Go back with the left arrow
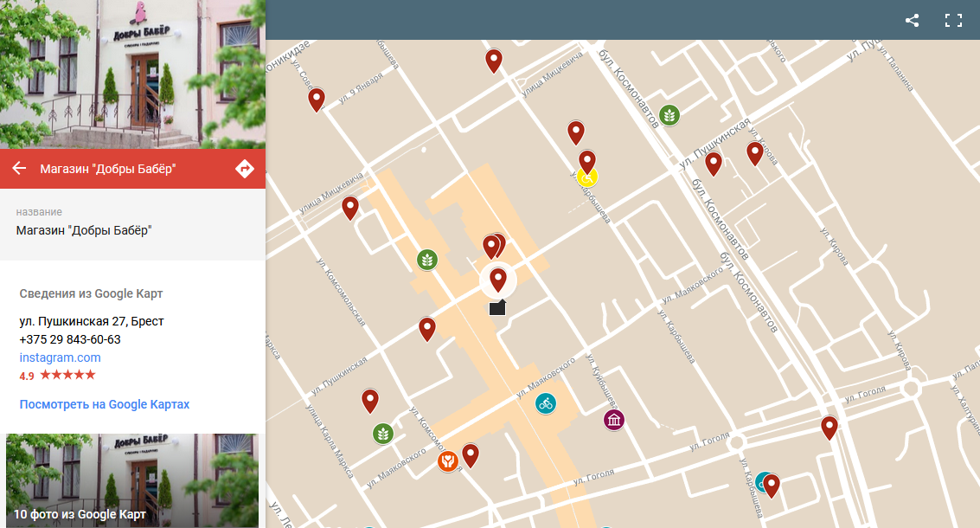The image size is (980, 528). point(19,168)
